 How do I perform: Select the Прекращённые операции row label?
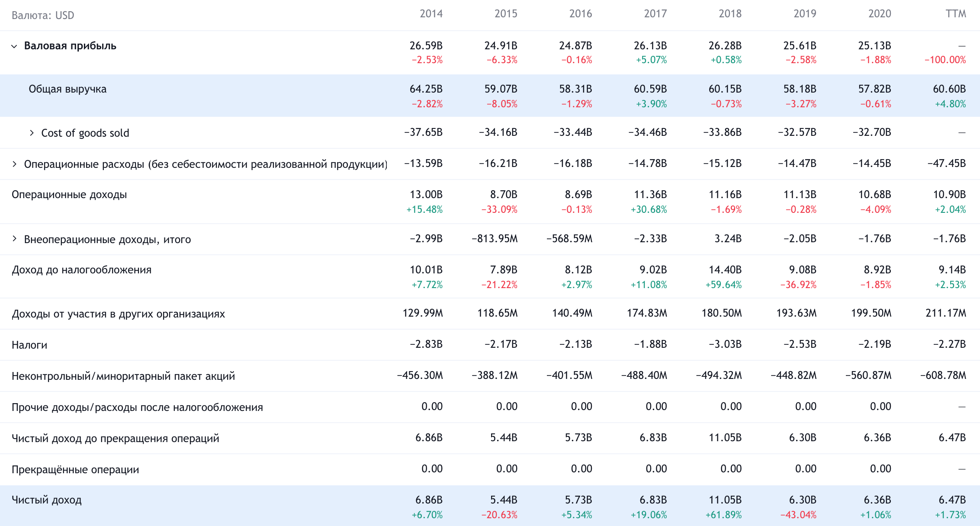pos(75,470)
